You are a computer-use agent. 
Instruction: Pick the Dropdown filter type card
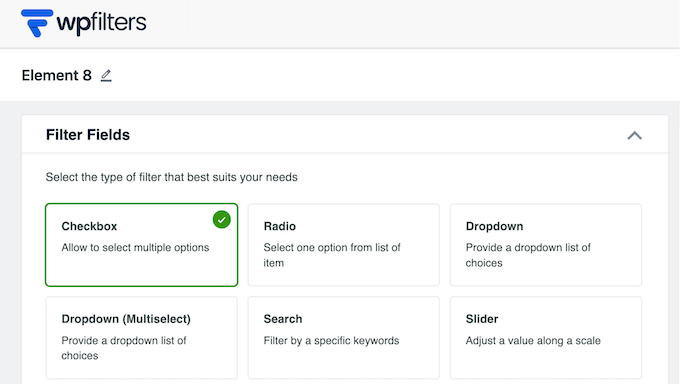tap(546, 245)
